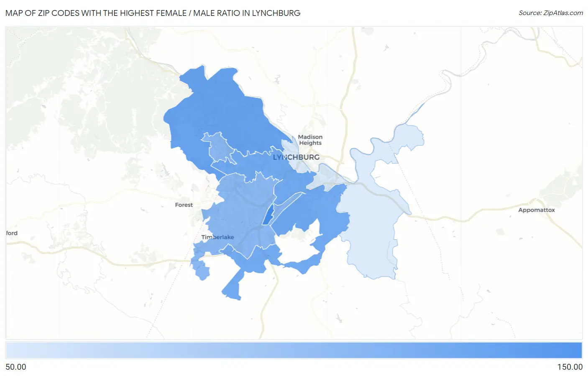Click the LYNCHBURG city label
This screenshot has width=588, height=376.
tap(296, 157)
